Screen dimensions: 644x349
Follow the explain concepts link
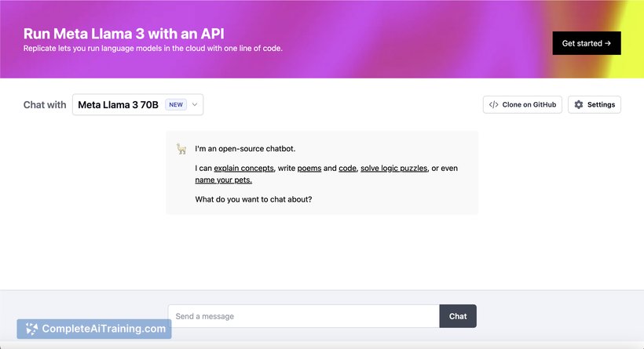tap(243, 168)
